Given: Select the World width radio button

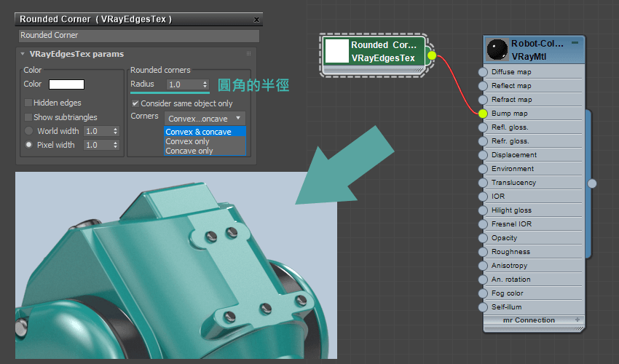Looking at the screenshot, I should pyautogui.click(x=28, y=131).
